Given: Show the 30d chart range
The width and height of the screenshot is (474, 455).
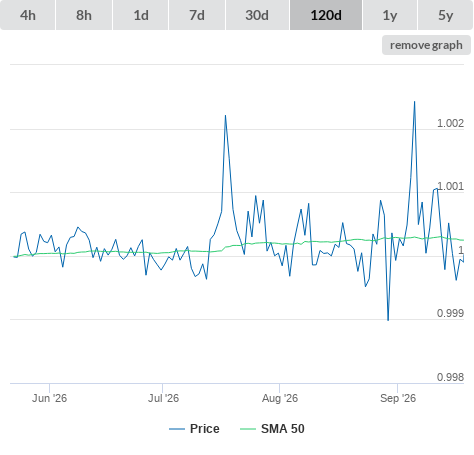Looking at the screenshot, I should pyautogui.click(x=257, y=15).
